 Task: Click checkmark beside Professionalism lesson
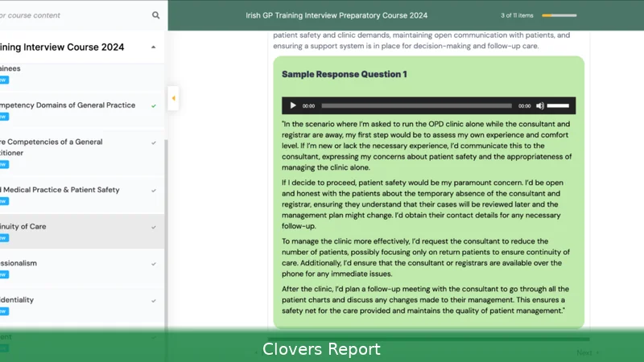154,264
